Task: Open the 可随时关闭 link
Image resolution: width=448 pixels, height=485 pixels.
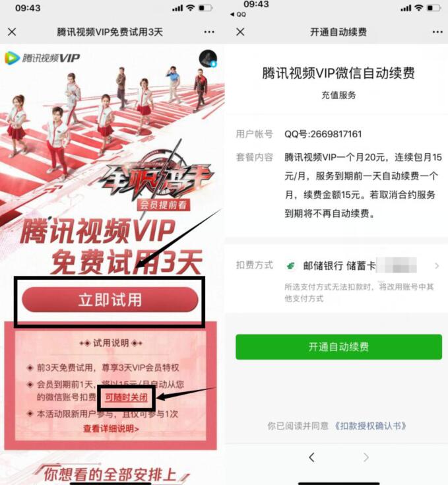Action: coord(126,397)
